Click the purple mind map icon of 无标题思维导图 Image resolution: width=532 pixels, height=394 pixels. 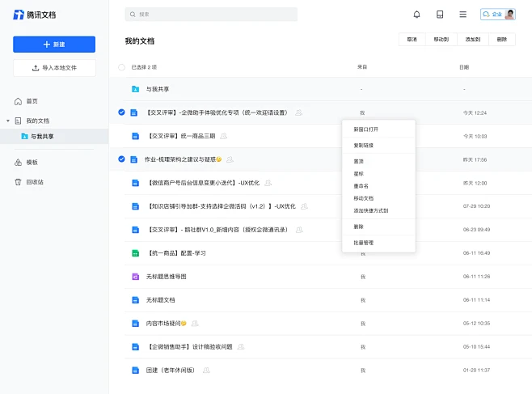coord(136,277)
